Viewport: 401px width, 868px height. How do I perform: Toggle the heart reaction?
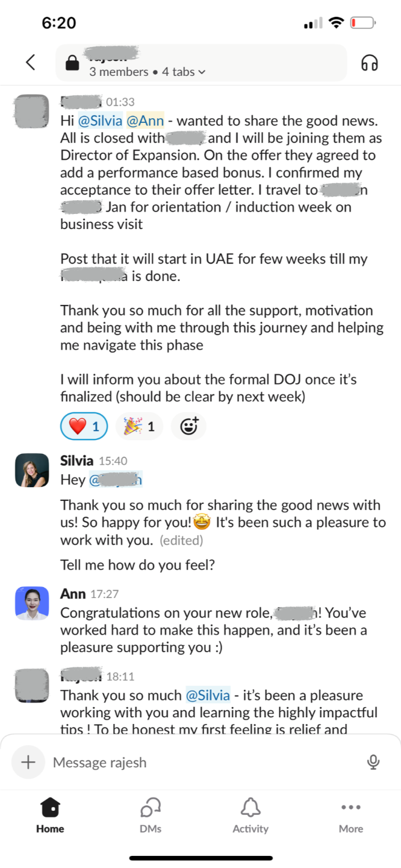coord(84,427)
